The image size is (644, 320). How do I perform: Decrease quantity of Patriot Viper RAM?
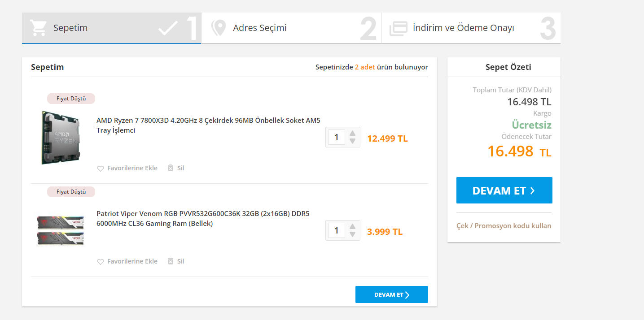point(352,234)
